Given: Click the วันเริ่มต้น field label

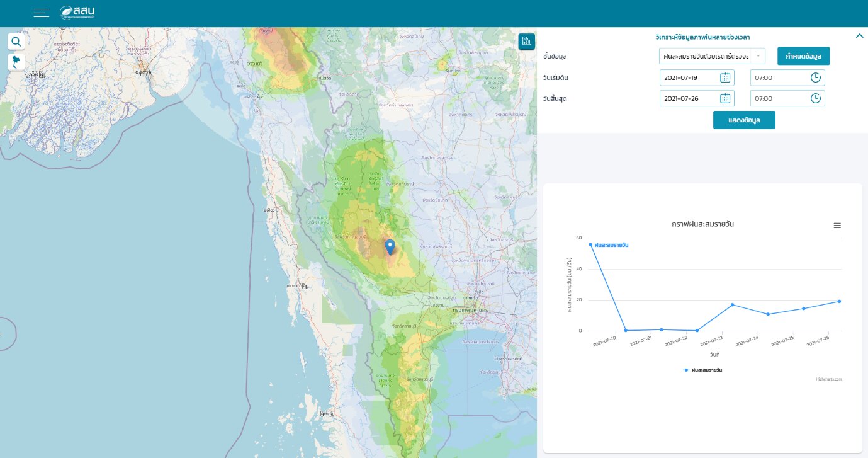Looking at the screenshot, I should click(x=556, y=77).
